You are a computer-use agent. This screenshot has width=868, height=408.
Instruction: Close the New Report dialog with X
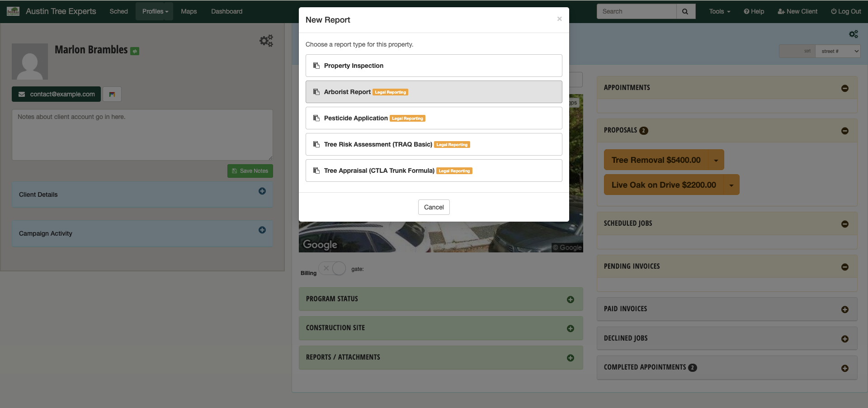[x=559, y=19]
